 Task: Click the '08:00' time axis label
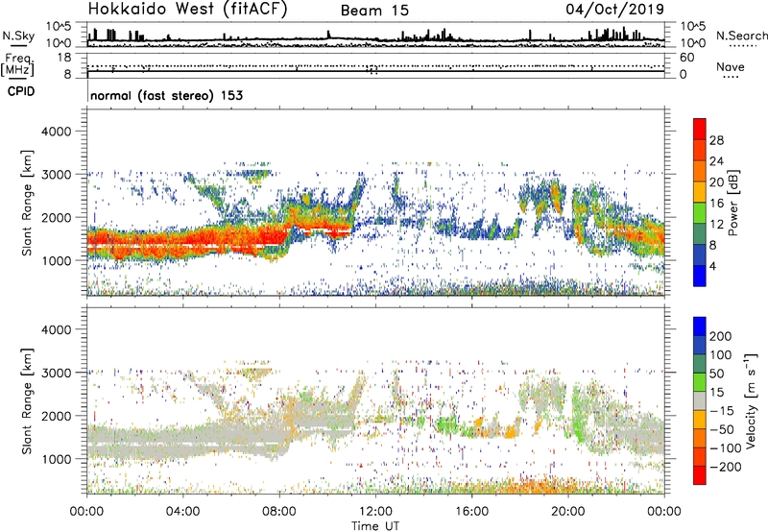(x=279, y=512)
